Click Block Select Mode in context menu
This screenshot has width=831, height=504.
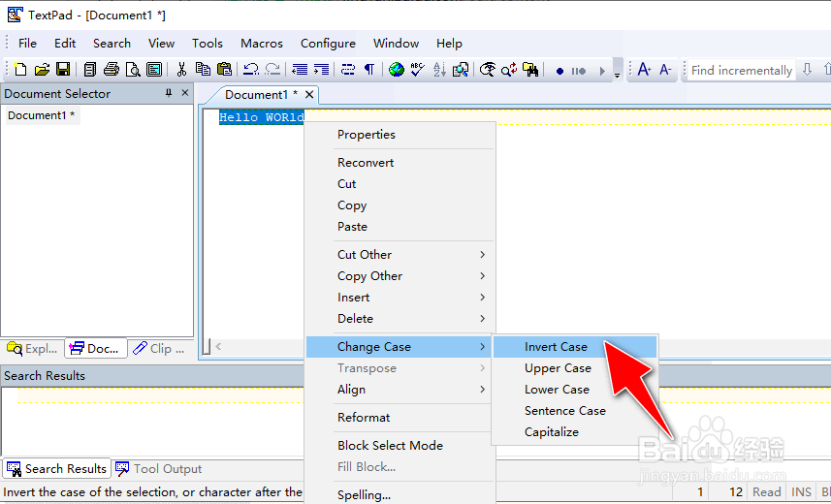click(x=400, y=445)
